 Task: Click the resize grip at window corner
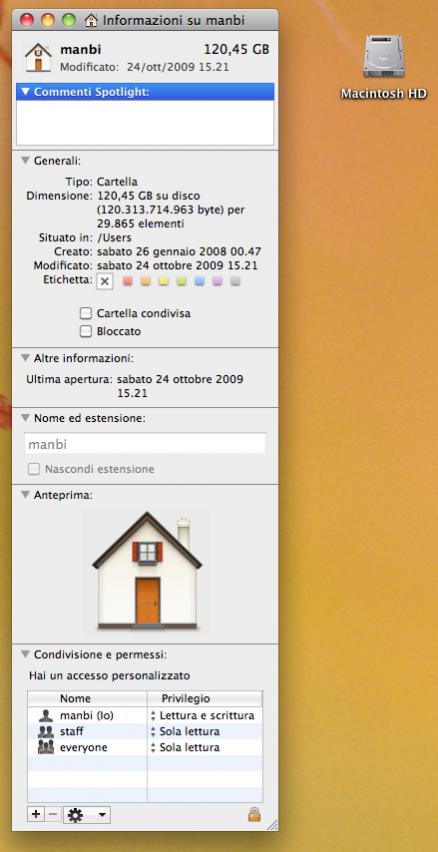(272, 825)
